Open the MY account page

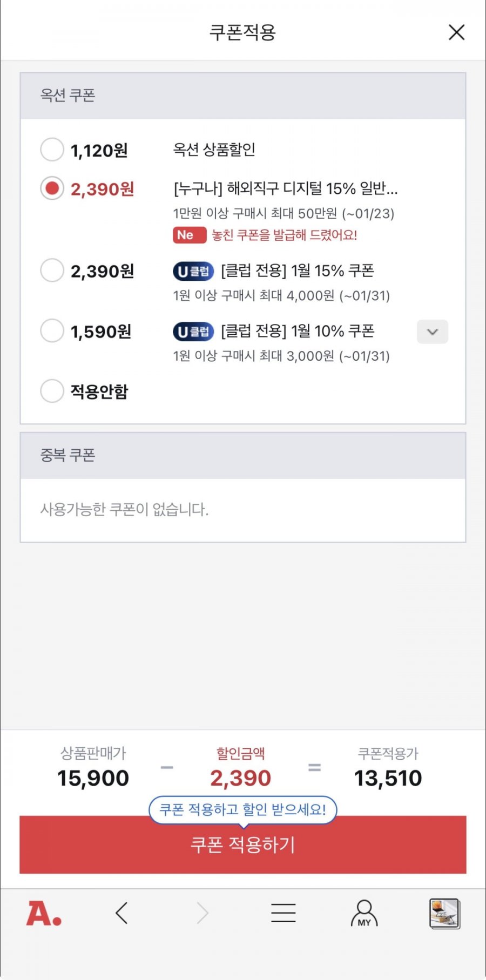364,914
